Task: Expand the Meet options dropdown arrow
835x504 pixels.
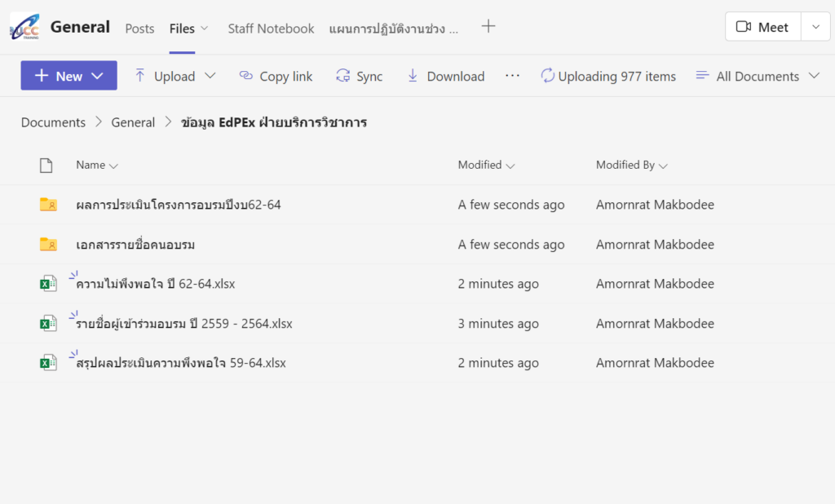Action: (815, 27)
